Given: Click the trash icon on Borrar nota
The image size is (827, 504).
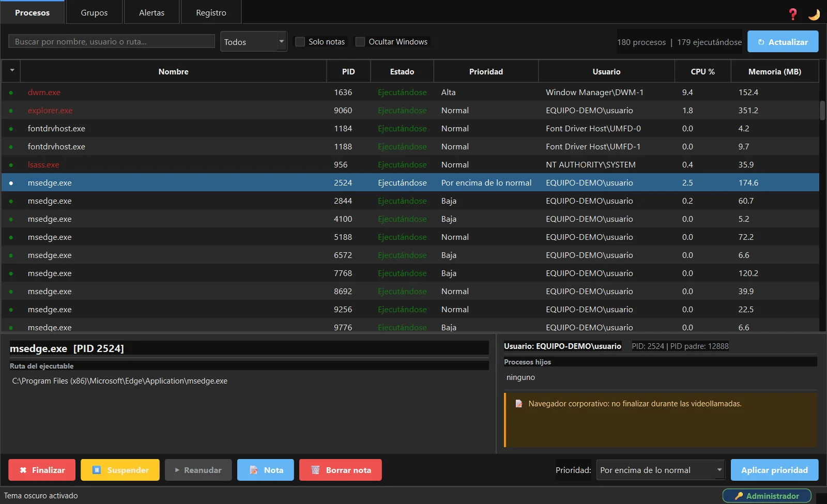Looking at the screenshot, I should 315,470.
